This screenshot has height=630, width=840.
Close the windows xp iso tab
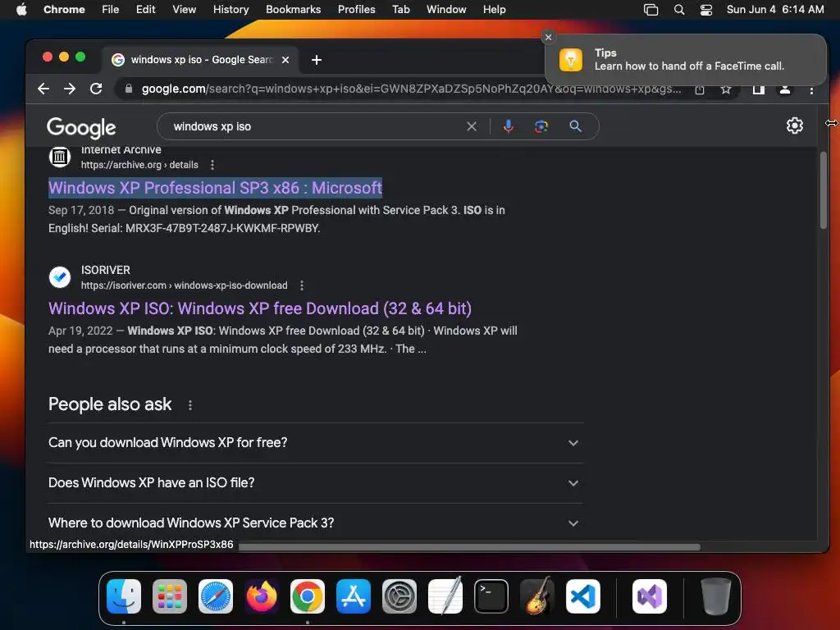285,60
